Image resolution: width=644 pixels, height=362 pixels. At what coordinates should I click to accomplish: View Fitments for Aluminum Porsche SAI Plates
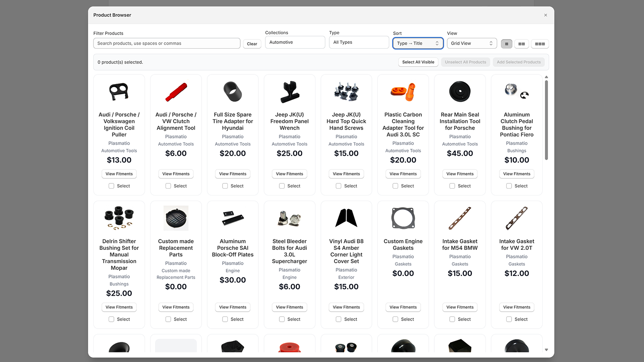pos(233,307)
